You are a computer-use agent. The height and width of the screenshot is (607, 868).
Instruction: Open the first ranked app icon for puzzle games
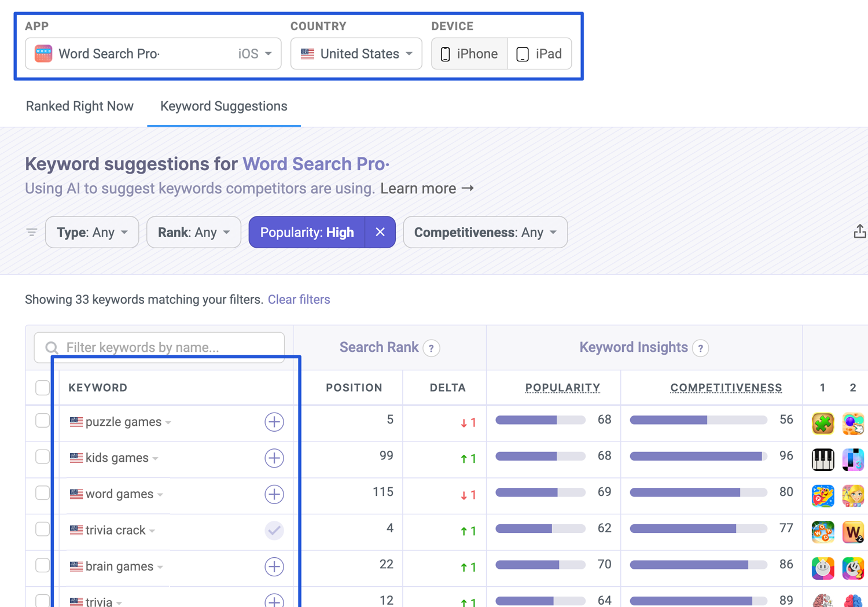click(x=823, y=424)
